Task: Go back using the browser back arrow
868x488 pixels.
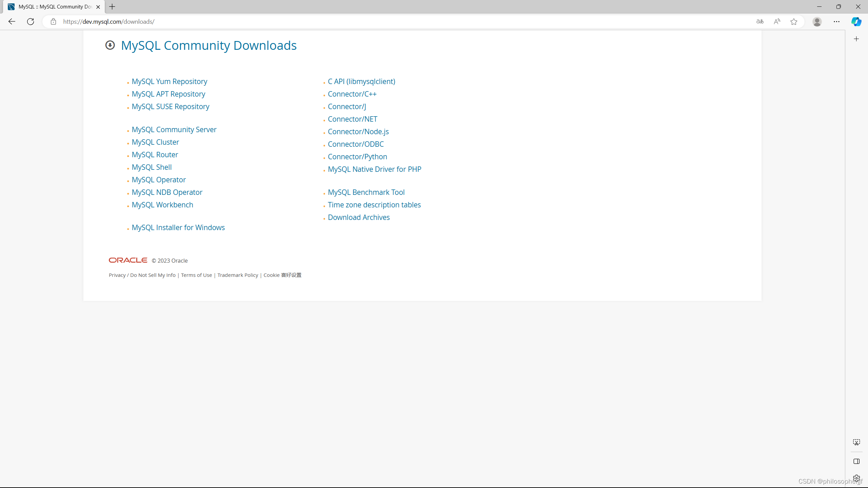Action: tap(12, 22)
